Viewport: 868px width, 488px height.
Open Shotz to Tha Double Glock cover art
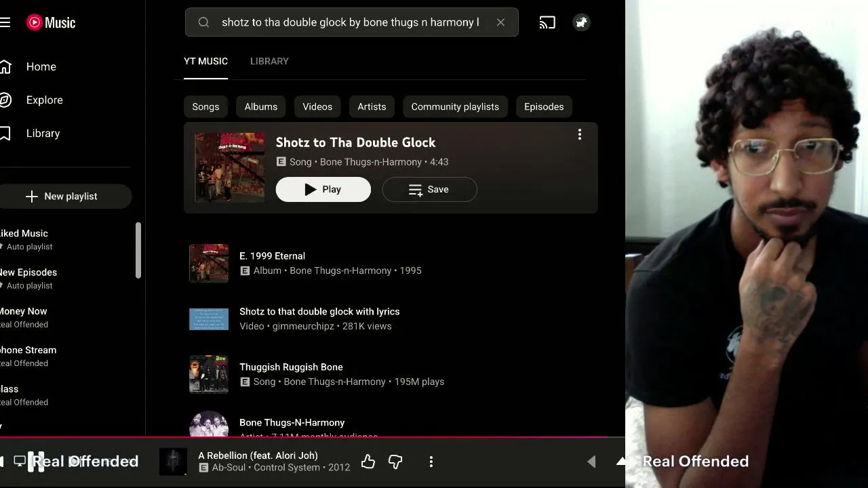coord(230,167)
